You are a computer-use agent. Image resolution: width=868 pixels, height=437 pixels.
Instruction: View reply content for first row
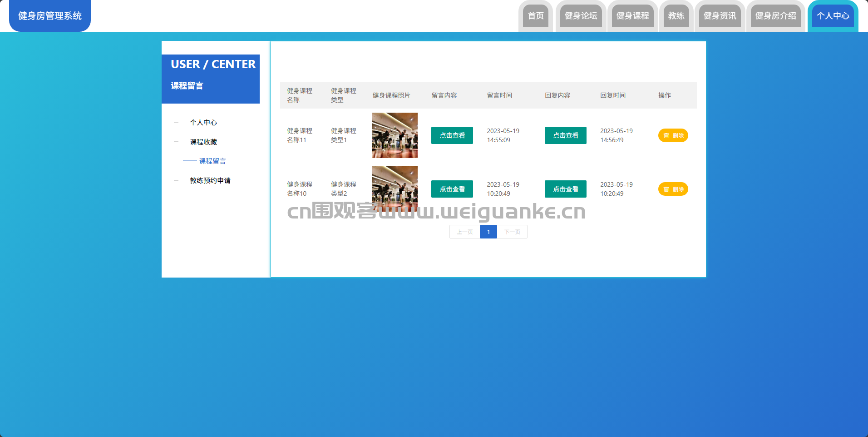click(x=566, y=135)
